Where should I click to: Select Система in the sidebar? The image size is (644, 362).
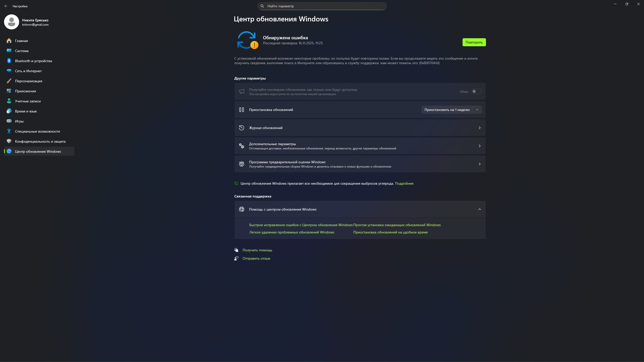click(x=39, y=51)
